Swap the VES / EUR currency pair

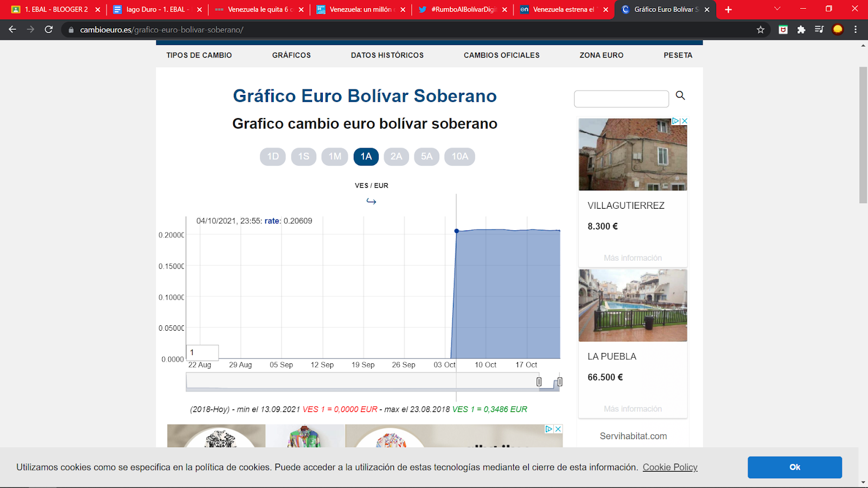pyautogui.click(x=371, y=201)
